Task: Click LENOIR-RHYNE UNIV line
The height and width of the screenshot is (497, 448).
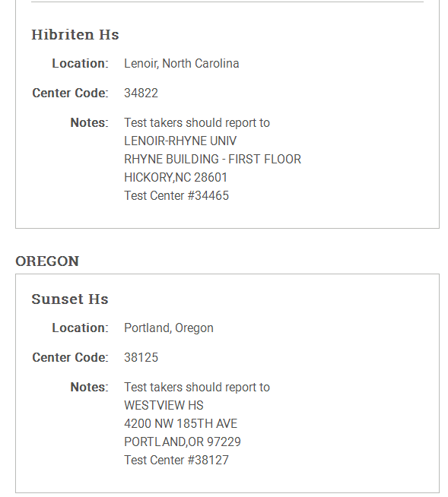Action: pyautogui.click(x=180, y=141)
